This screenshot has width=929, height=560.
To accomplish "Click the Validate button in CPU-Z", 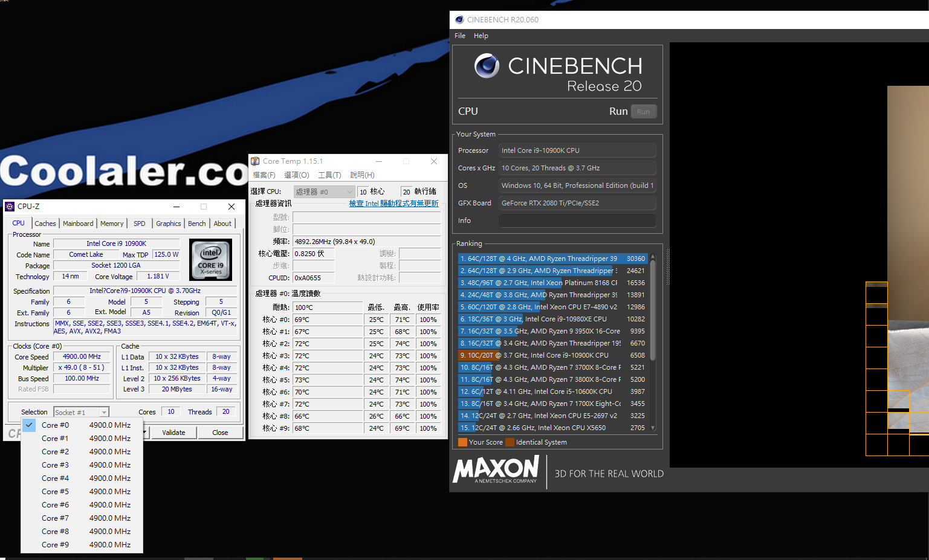I will [173, 433].
